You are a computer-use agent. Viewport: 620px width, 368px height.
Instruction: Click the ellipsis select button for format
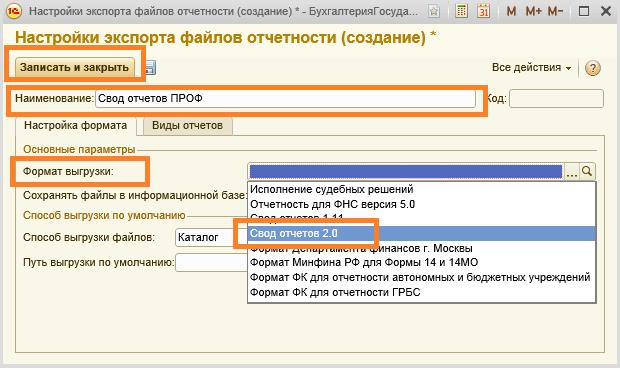pos(571,172)
